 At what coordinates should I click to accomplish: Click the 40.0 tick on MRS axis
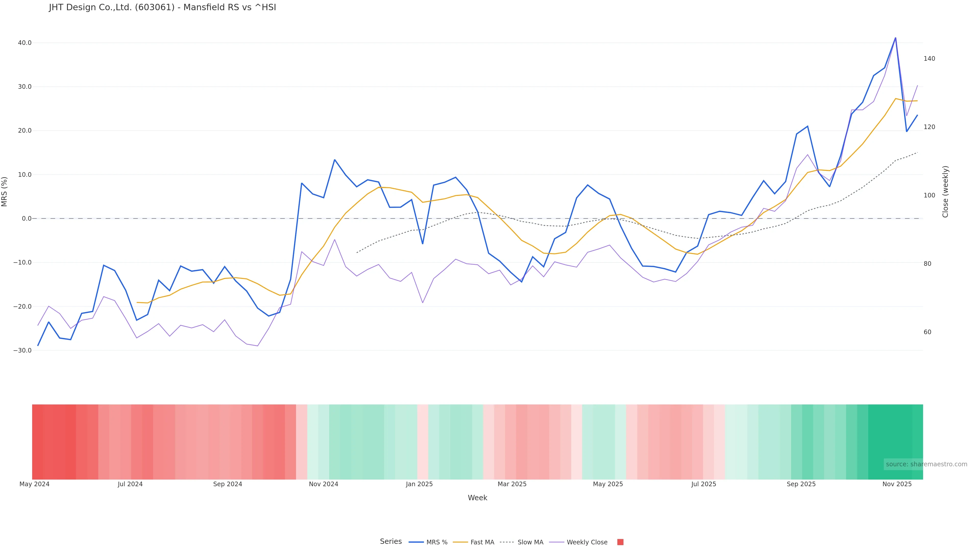click(x=25, y=43)
